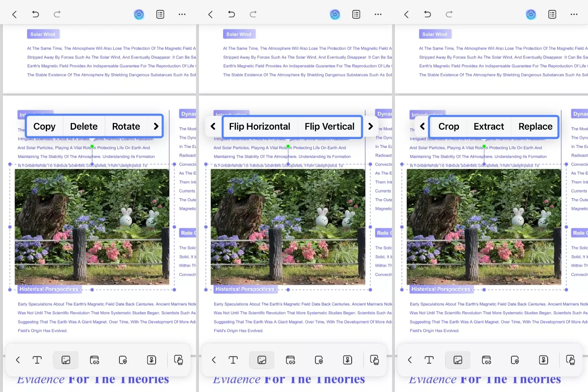Open the More options ellipsis menu

click(182, 14)
